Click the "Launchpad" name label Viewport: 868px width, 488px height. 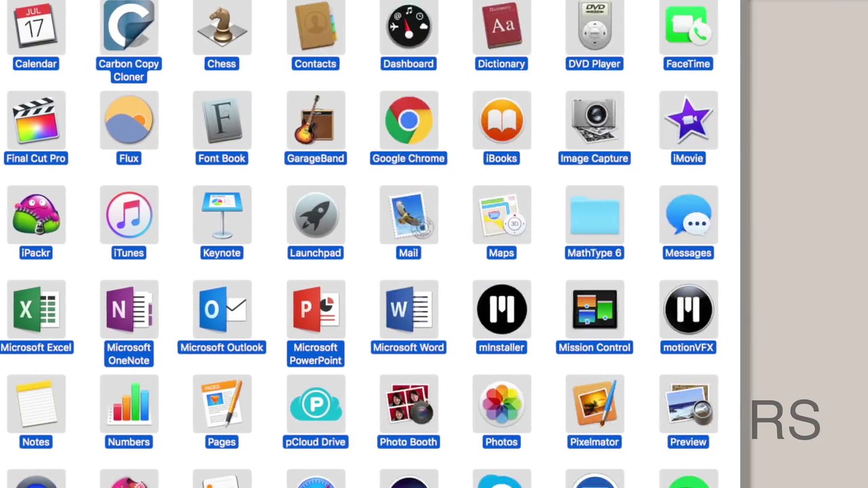[315, 253]
